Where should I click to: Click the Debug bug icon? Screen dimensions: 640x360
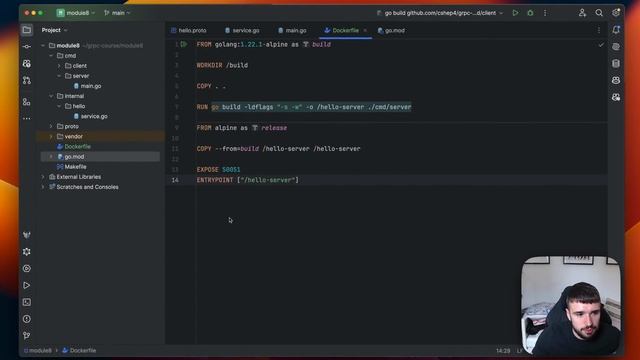(530, 13)
